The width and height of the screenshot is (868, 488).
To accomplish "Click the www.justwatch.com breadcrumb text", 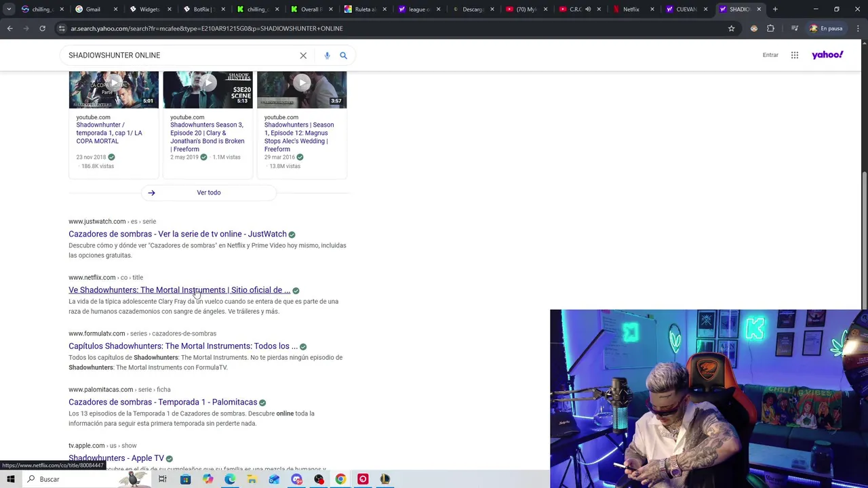I will click(97, 222).
